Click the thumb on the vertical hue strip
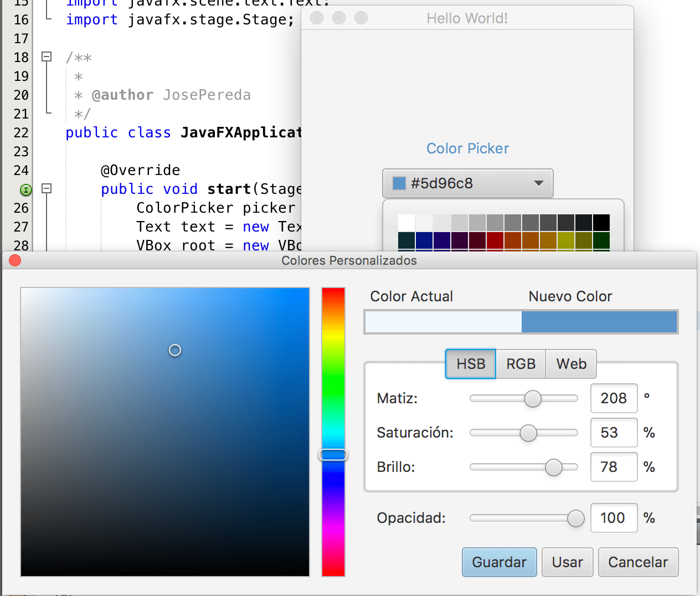 pyautogui.click(x=333, y=454)
